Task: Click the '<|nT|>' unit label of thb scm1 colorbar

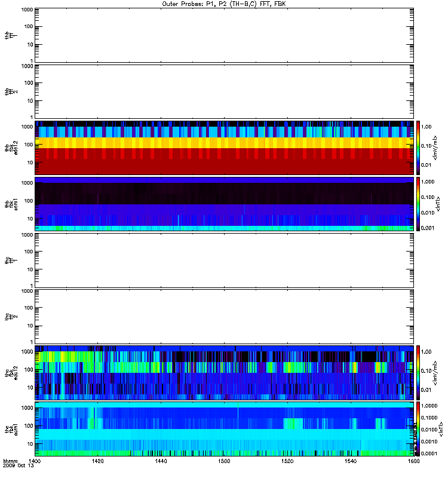Action: 438,204
